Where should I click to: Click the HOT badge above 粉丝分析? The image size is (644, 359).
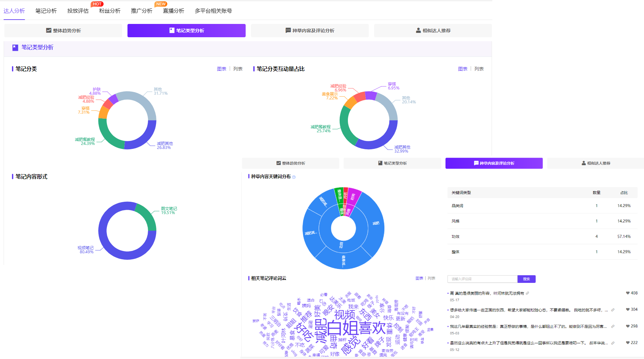[x=97, y=4]
